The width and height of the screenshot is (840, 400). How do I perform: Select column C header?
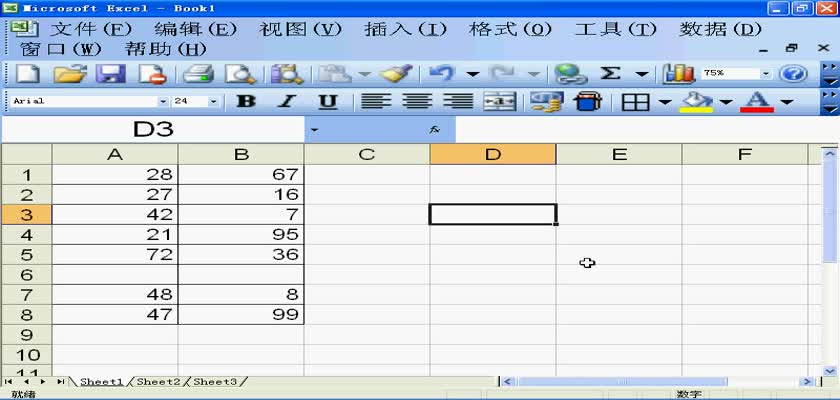tap(367, 154)
